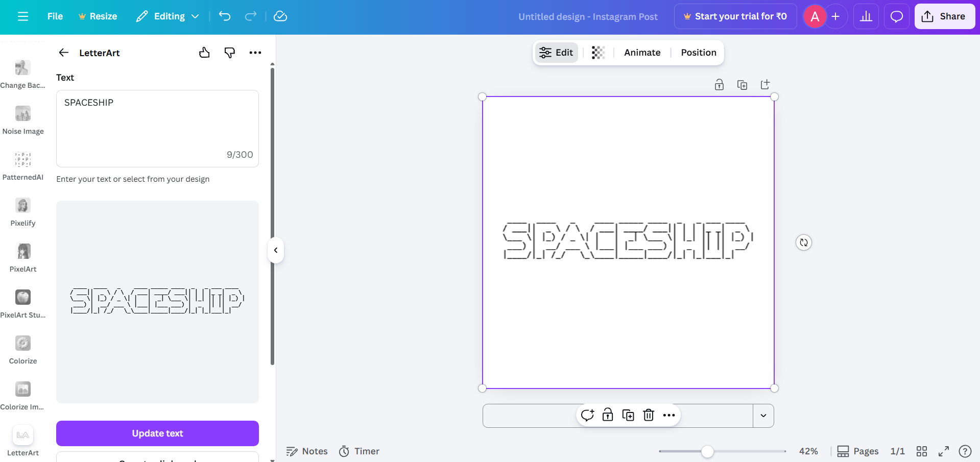Viewport: 980px width, 462px height.
Task: Click the Update text button
Action: tap(157, 433)
